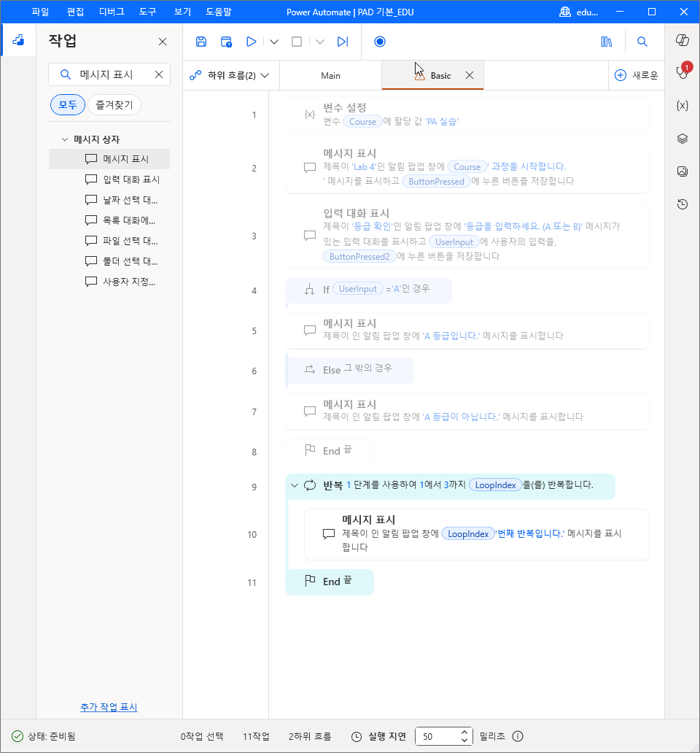Select step 8 End action

pos(330,451)
